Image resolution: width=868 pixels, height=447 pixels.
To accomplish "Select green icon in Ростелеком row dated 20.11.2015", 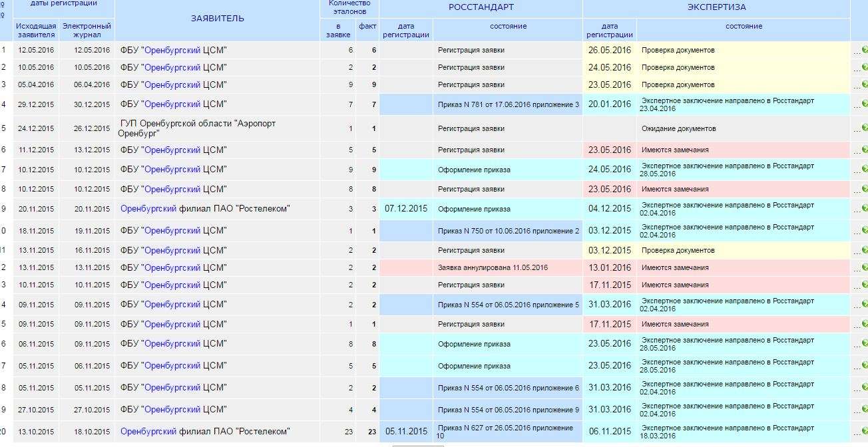I will click(x=864, y=209).
